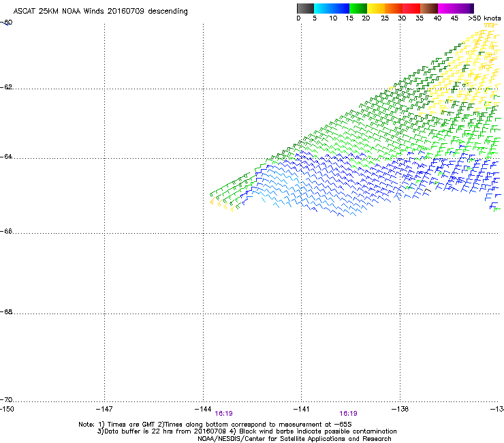The width and height of the screenshot is (504, 443).
Task: Click the "-141" longitude axis label
Action: pos(301,409)
